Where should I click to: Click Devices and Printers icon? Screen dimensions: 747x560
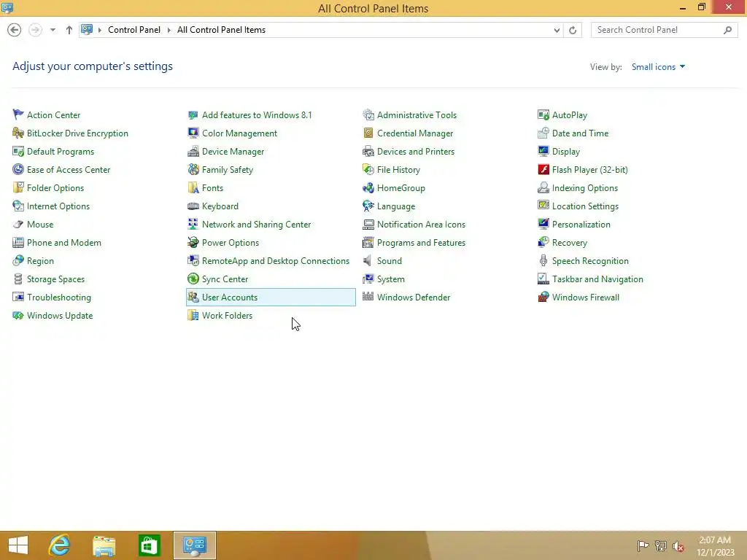[x=368, y=152]
